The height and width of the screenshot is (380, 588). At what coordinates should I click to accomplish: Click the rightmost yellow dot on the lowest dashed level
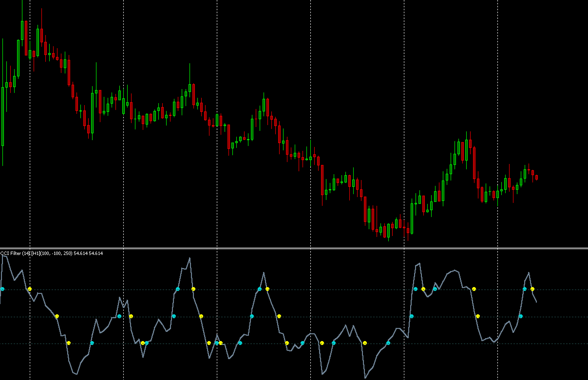[365, 343]
